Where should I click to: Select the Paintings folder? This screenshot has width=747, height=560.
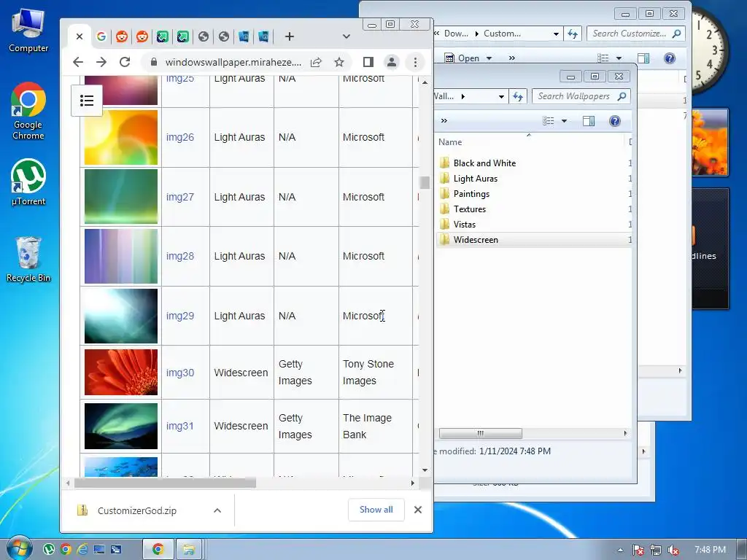(x=471, y=194)
